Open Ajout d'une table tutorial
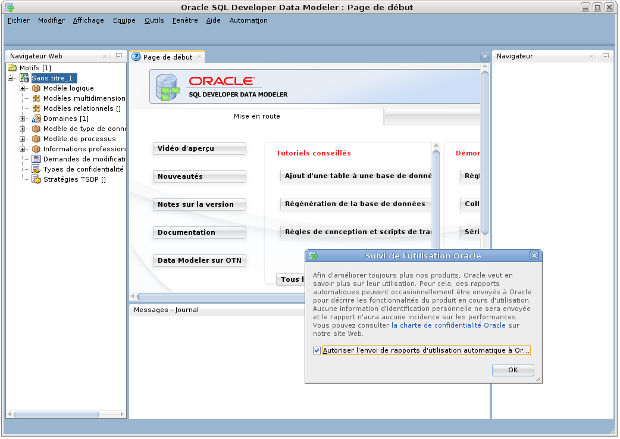Image resolution: width=620 pixels, height=439 pixels. 355,176
